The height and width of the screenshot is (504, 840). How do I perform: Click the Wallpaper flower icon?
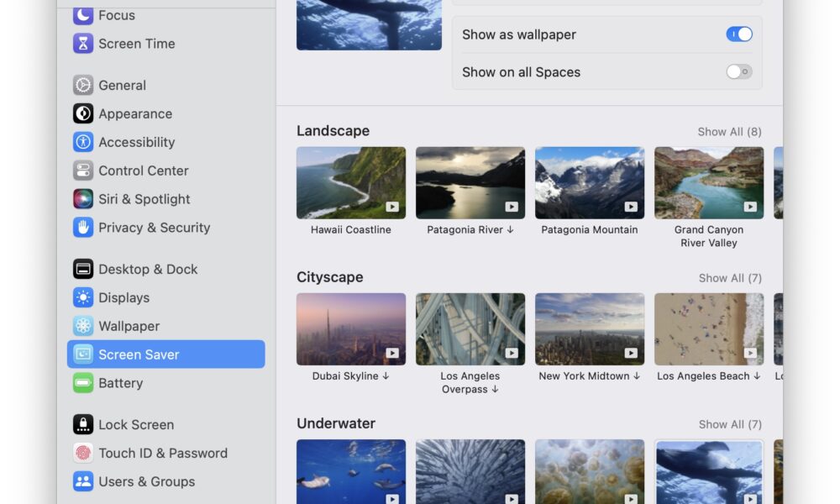[x=83, y=326]
